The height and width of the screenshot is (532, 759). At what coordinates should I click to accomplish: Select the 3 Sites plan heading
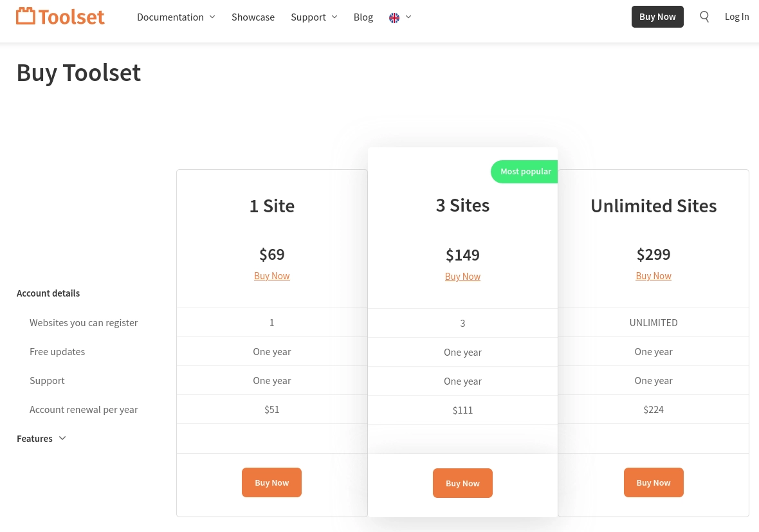pyautogui.click(x=462, y=205)
